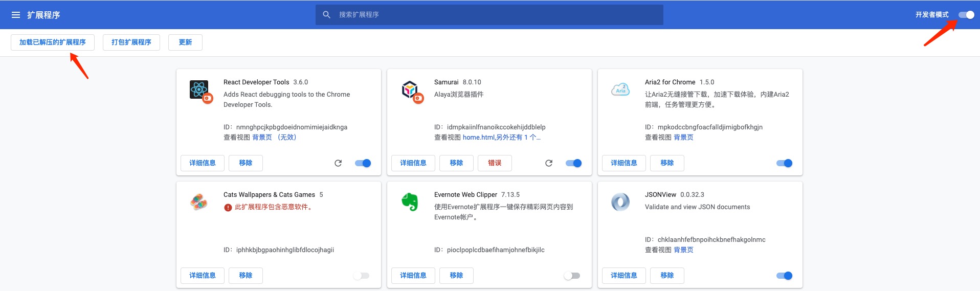Click the Aria2 for Chrome cloud icon

pos(620,90)
